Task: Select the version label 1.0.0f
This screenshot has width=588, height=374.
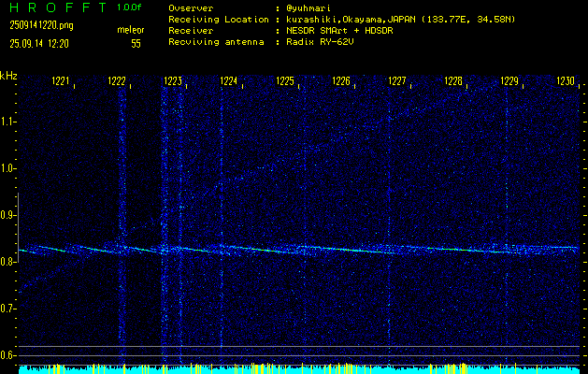Action: click(x=129, y=7)
